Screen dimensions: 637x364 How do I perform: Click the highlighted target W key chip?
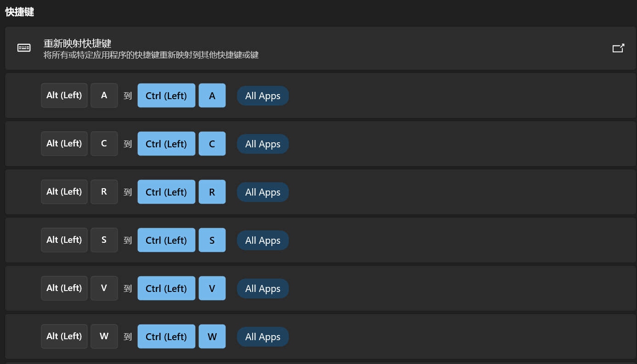[x=212, y=336]
